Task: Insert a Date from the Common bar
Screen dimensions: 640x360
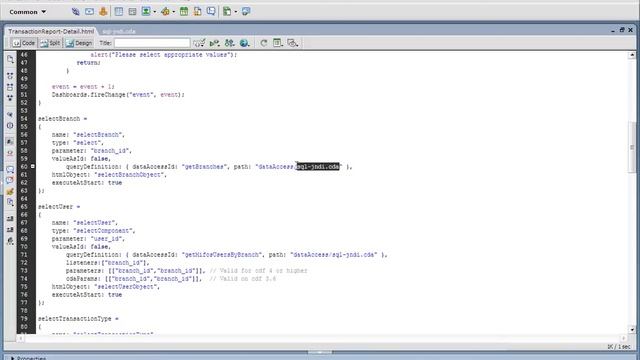Action: pos(184,11)
